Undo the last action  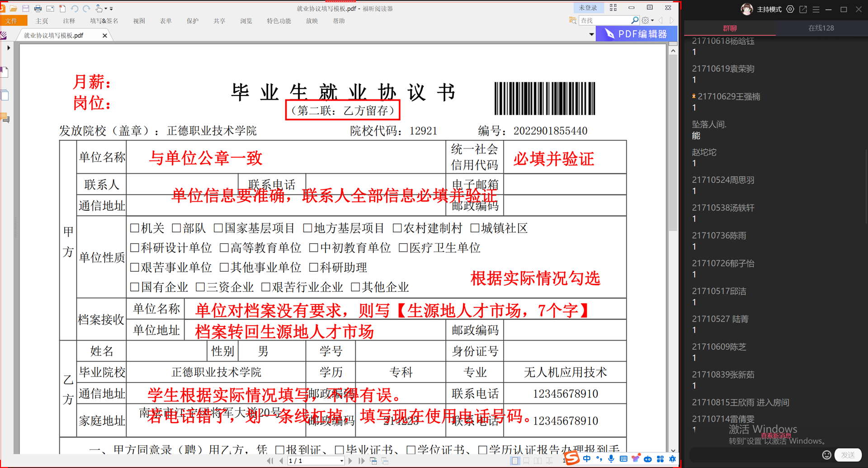(75, 9)
